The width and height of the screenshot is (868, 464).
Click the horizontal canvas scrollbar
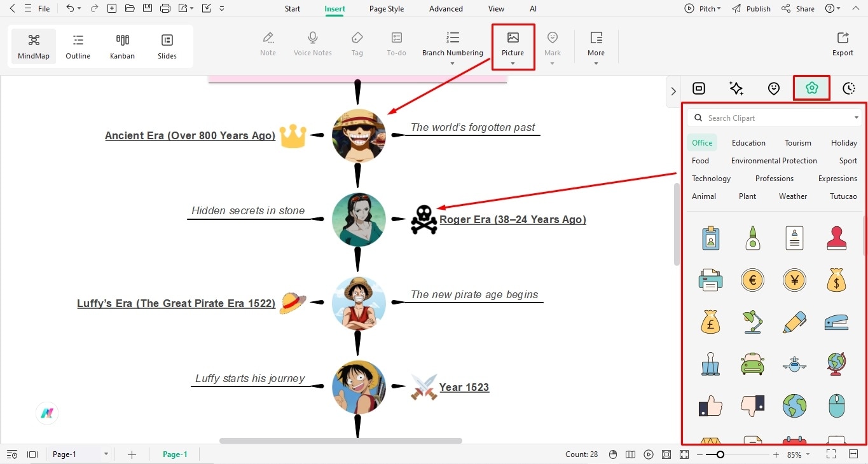click(341, 440)
